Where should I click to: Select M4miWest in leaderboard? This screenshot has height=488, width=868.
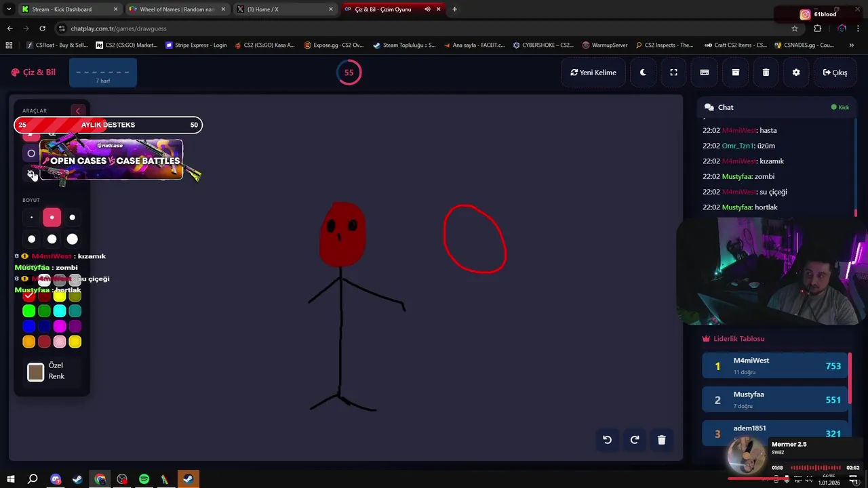pos(775,366)
